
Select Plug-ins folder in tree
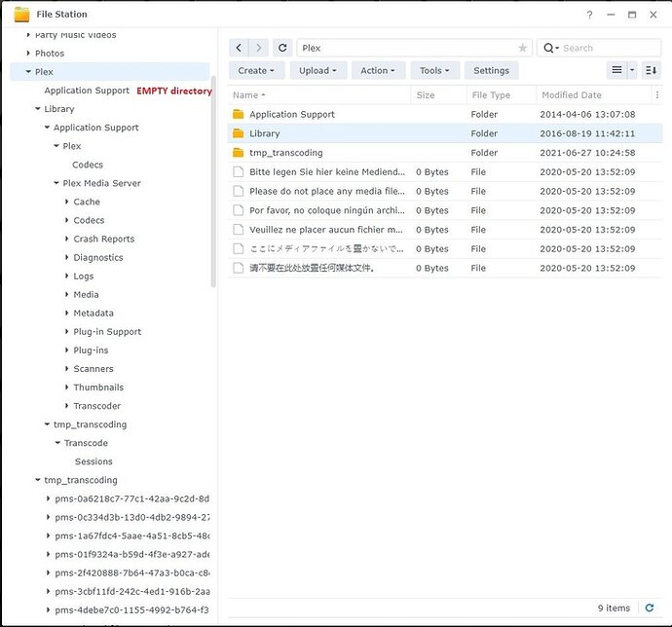[x=91, y=350]
